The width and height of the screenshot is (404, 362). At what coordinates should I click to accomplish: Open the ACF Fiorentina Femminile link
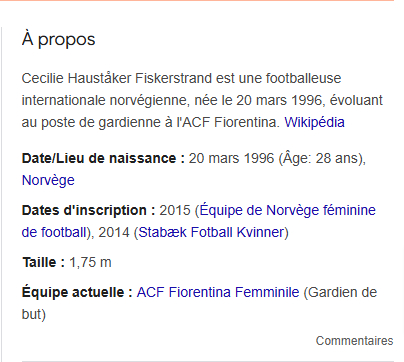coord(218,292)
